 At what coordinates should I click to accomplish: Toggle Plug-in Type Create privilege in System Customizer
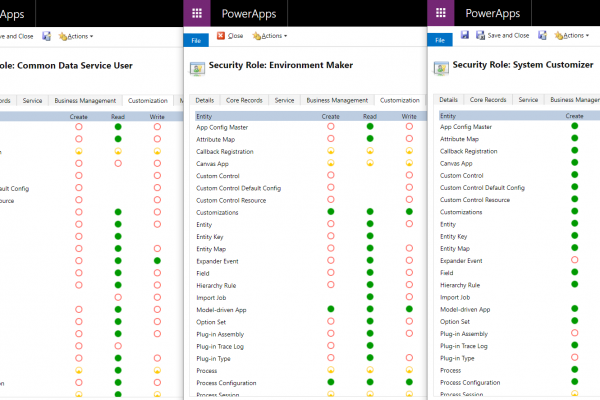(x=574, y=358)
